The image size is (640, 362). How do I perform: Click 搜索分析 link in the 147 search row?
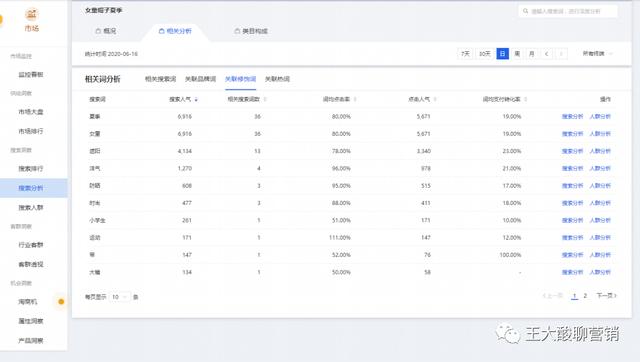click(x=572, y=255)
